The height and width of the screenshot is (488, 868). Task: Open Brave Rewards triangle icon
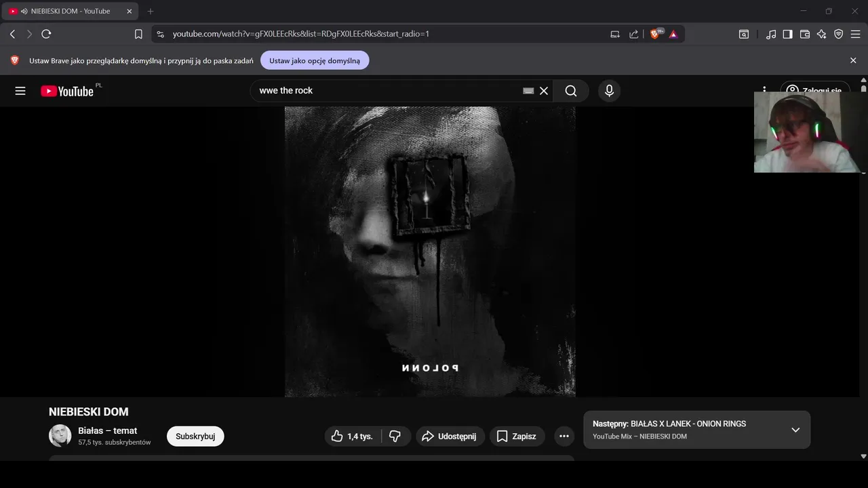coord(673,34)
